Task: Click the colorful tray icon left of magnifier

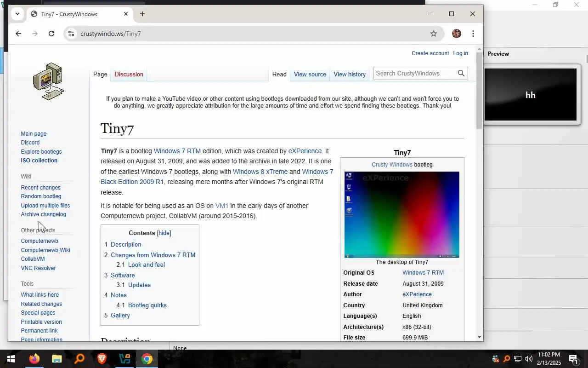Action: [495, 359]
